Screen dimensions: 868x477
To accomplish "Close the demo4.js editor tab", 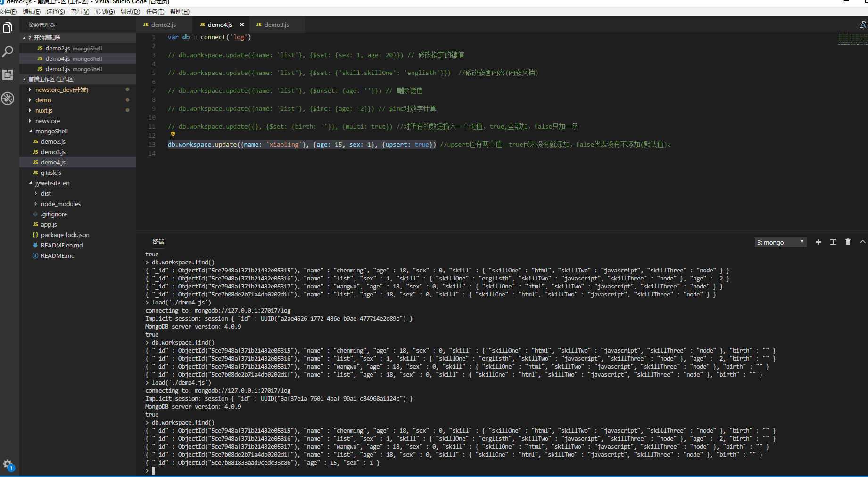I will point(242,25).
